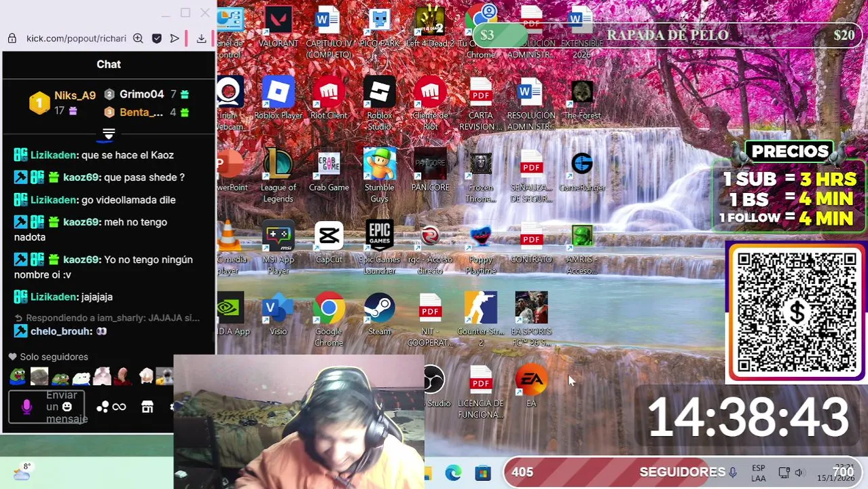This screenshot has height=489, width=868.
Task: Open browser downloads icon
Action: coord(202,39)
